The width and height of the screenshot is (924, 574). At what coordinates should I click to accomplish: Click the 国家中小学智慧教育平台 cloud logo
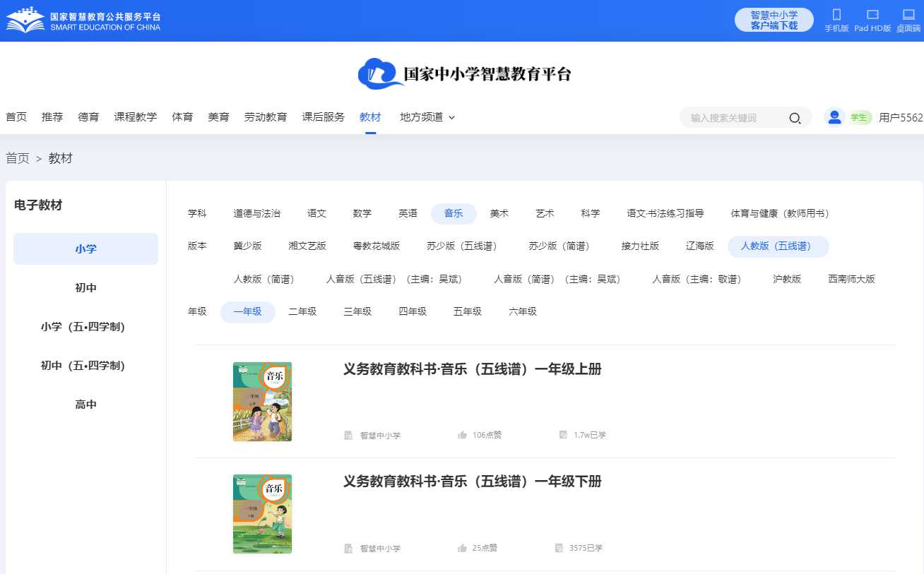click(464, 73)
